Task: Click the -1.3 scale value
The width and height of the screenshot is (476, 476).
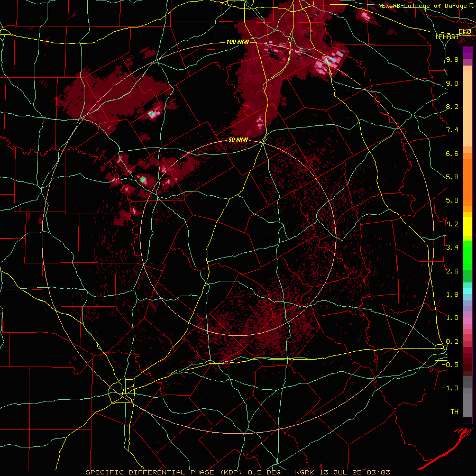Action: (450, 388)
